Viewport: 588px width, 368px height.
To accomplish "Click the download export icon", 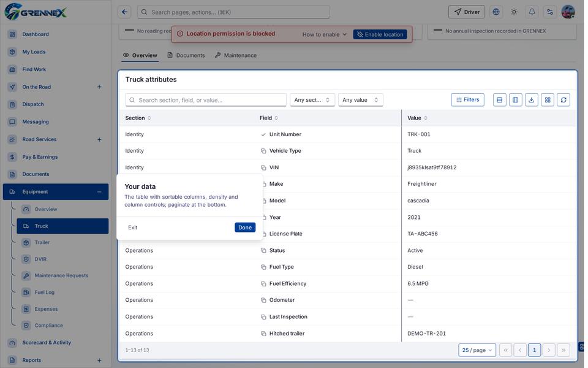I will (532, 100).
